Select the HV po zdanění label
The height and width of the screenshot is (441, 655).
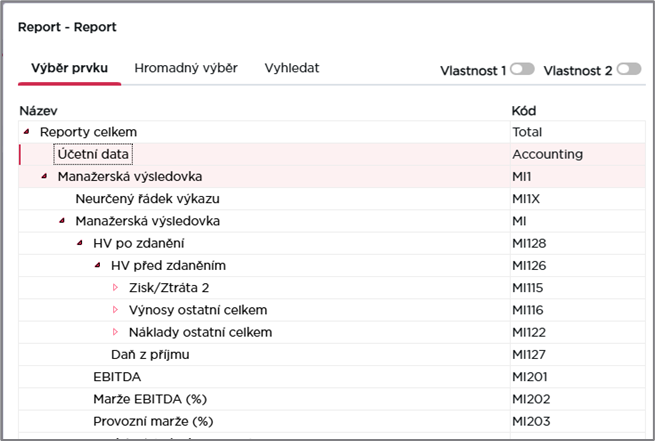click(x=139, y=243)
